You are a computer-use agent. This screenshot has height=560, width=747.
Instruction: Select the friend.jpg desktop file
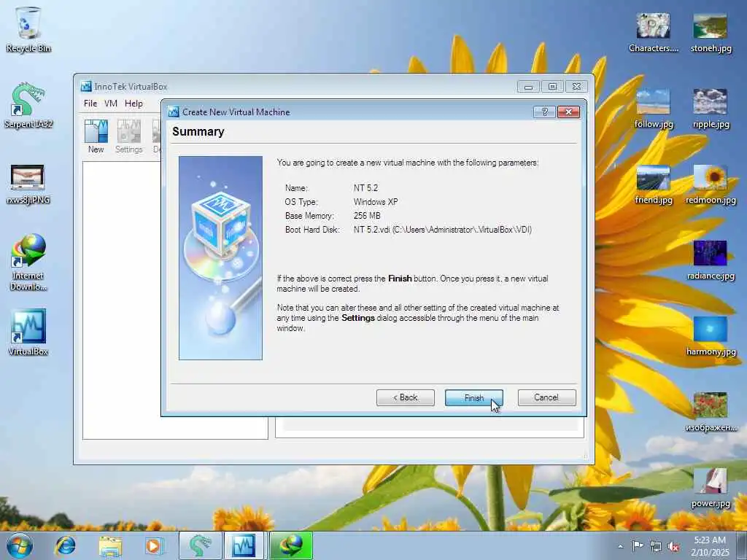(653, 184)
